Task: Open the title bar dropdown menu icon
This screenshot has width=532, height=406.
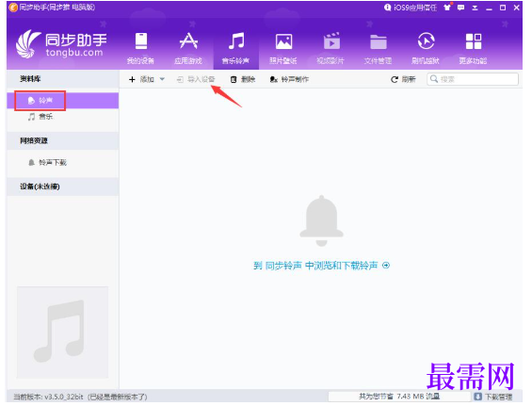Action: click(475, 8)
